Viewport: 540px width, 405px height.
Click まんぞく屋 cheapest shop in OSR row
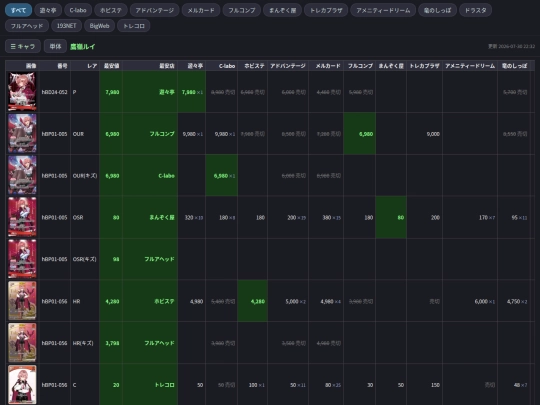(x=162, y=217)
